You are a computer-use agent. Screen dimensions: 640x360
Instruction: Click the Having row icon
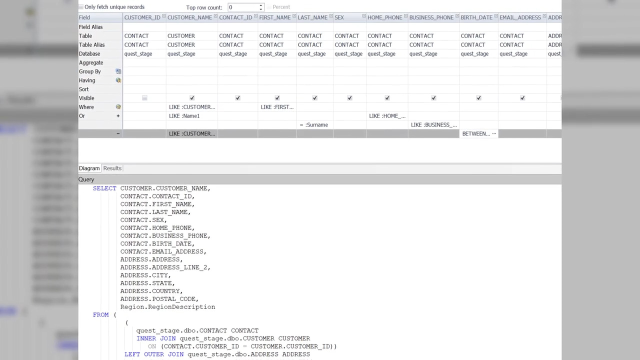(x=118, y=80)
